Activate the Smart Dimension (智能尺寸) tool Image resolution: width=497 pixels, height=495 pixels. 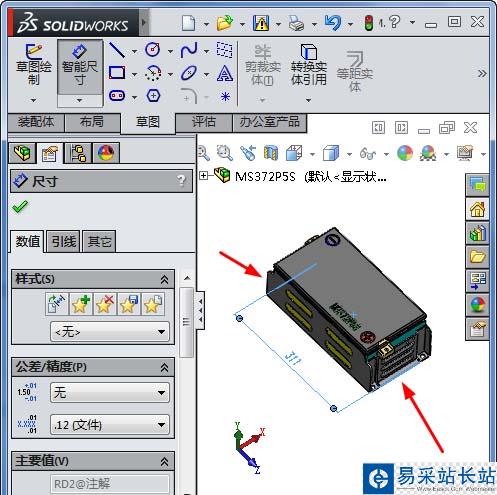click(x=79, y=67)
